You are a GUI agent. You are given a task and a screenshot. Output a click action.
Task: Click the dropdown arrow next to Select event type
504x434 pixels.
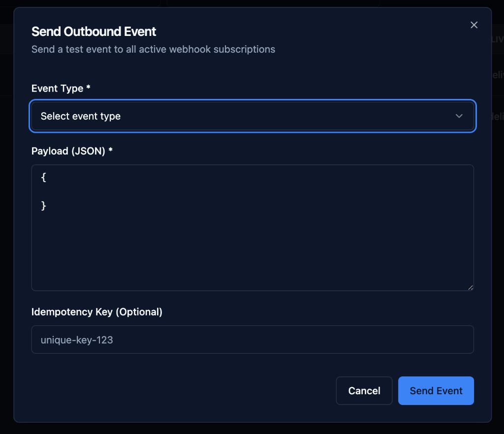(459, 116)
